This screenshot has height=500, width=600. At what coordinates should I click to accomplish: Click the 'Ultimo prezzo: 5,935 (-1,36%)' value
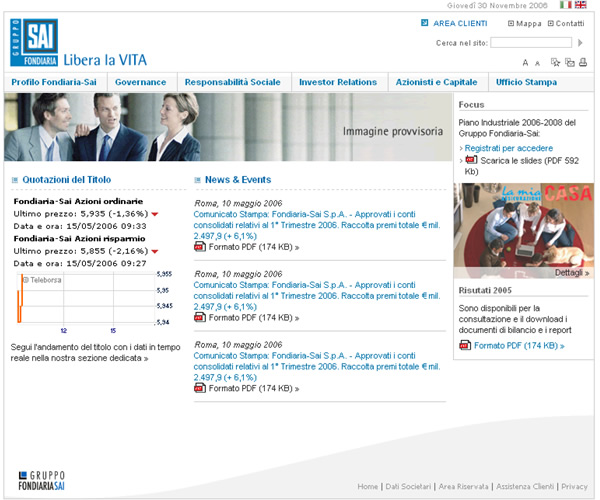[81, 214]
